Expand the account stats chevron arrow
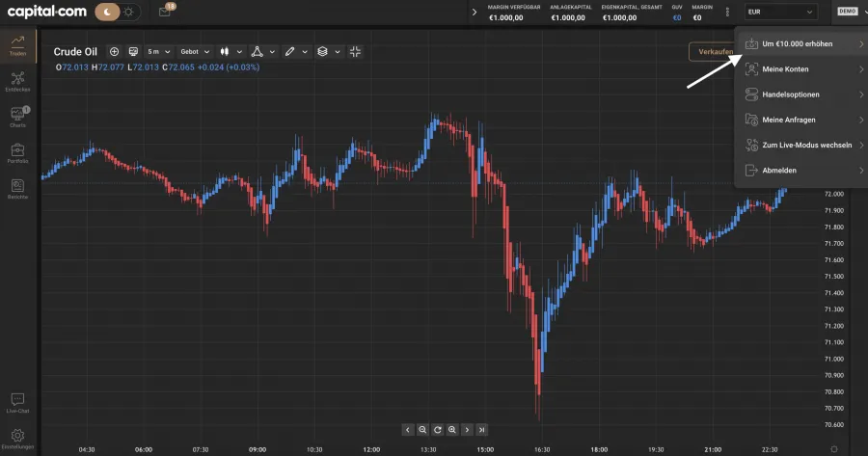This screenshot has height=456, width=868. point(474,12)
